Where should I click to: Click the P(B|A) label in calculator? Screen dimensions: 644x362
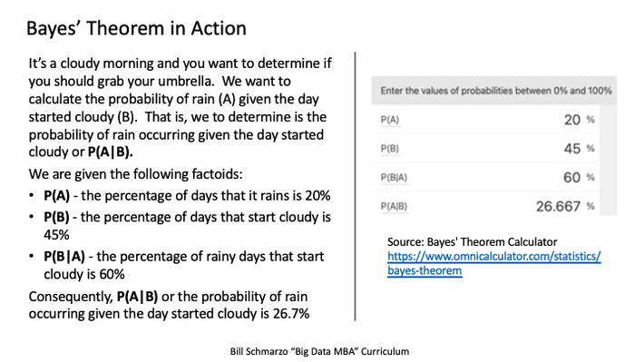coord(394,178)
